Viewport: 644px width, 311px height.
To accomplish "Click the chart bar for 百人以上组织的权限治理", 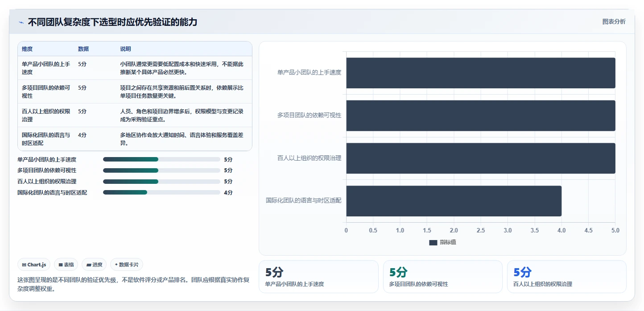I will click(481, 158).
